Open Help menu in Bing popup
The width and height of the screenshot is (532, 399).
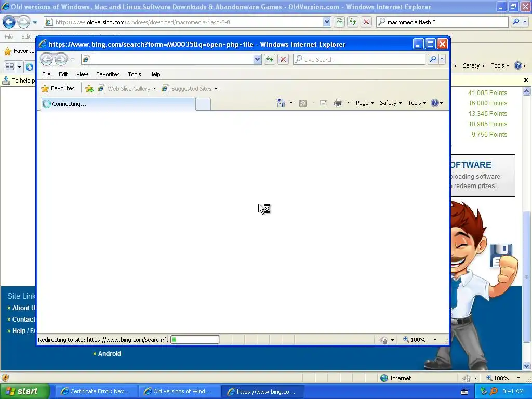[154, 74]
